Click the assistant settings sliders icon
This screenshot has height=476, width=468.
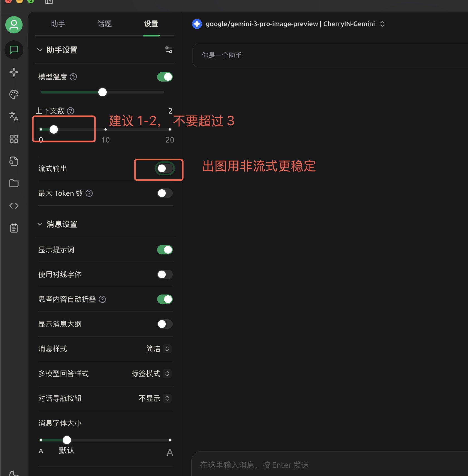[169, 50]
